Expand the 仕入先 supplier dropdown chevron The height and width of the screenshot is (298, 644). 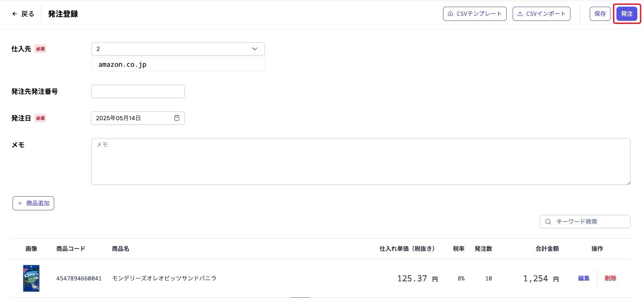(254, 48)
